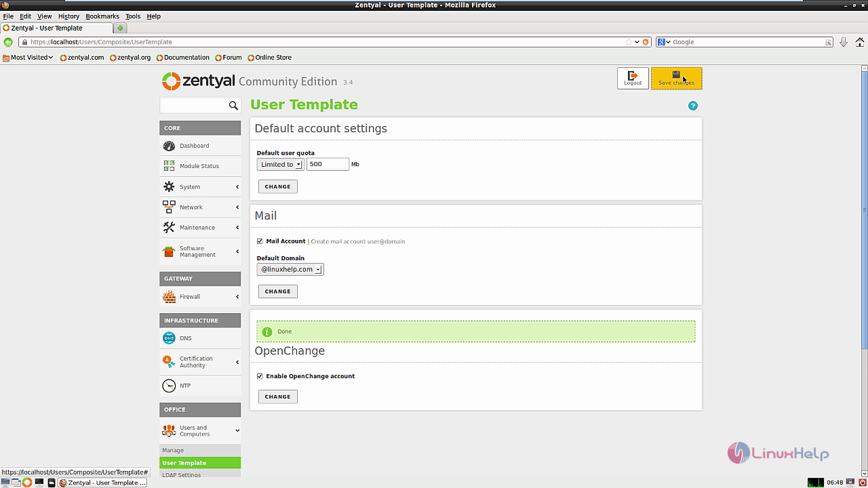Click the quota value field showing 500

pos(328,164)
